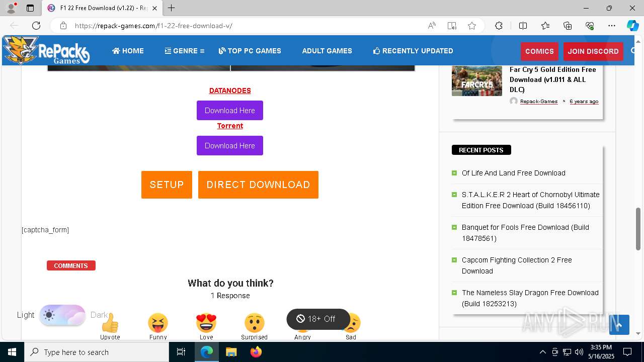Open TOP PC GAMES menu item
Viewport: 644px width, 362px height.
coord(250,51)
